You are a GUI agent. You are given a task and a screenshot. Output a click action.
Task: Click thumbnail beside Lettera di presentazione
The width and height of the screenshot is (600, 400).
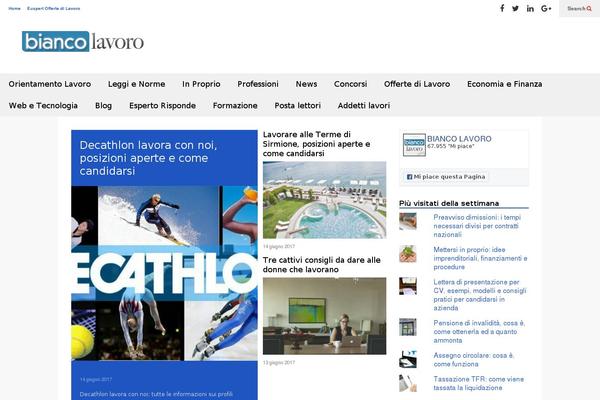[408, 286]
